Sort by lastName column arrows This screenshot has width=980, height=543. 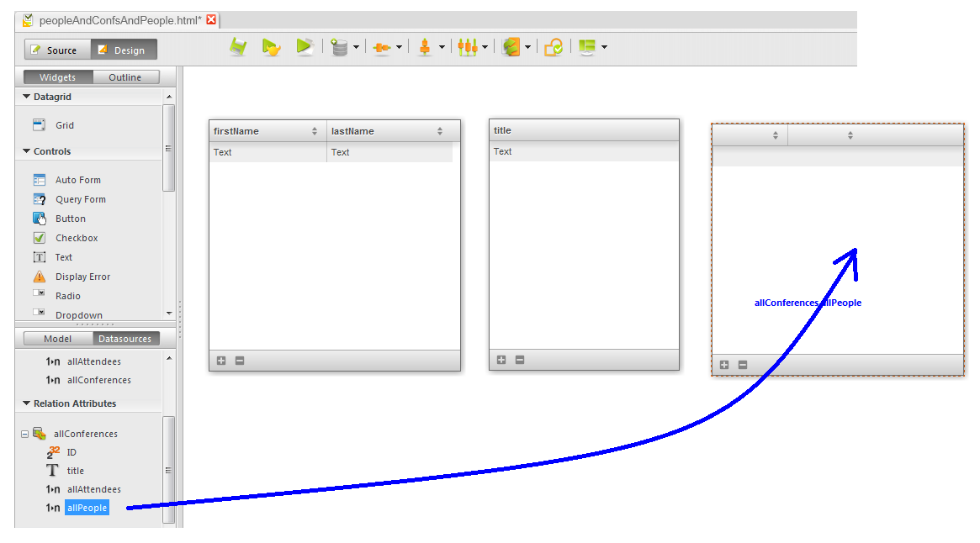[440, 131]
